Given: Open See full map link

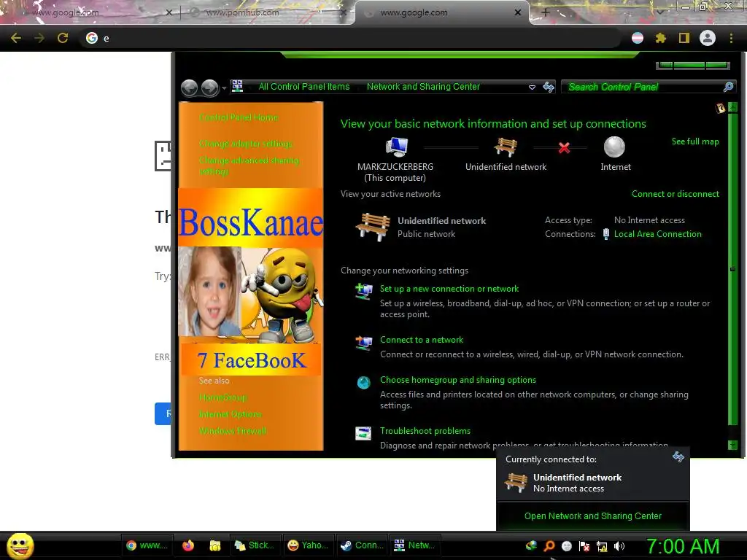Looking at the screenshot, I should coord(695,141).
